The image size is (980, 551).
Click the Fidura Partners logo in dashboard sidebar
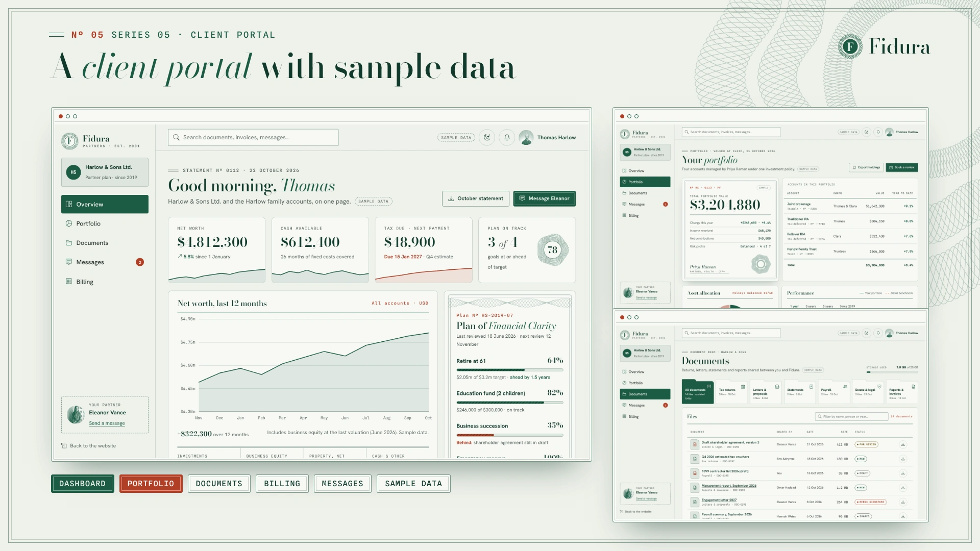click(101, 141)
